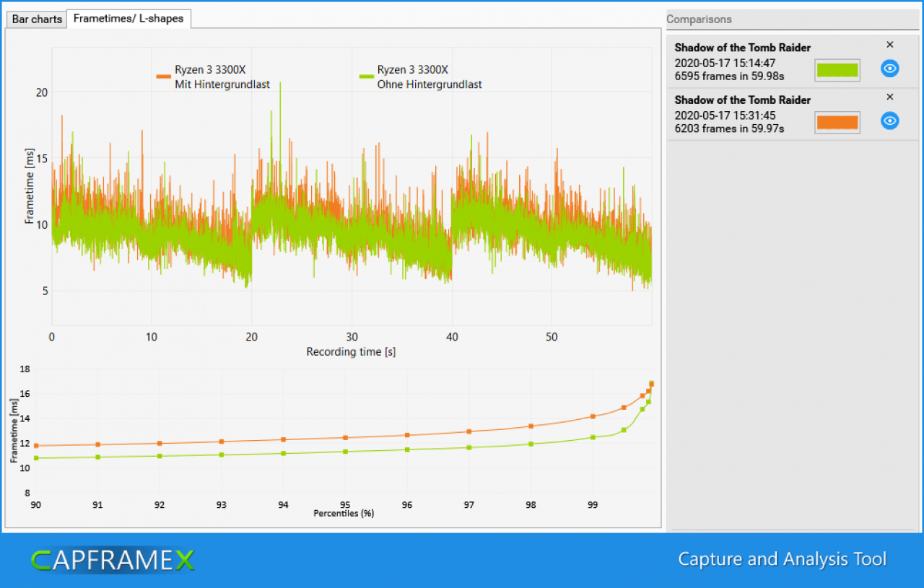Click the orange 99th percentile data point

click(x=593, y=416)
